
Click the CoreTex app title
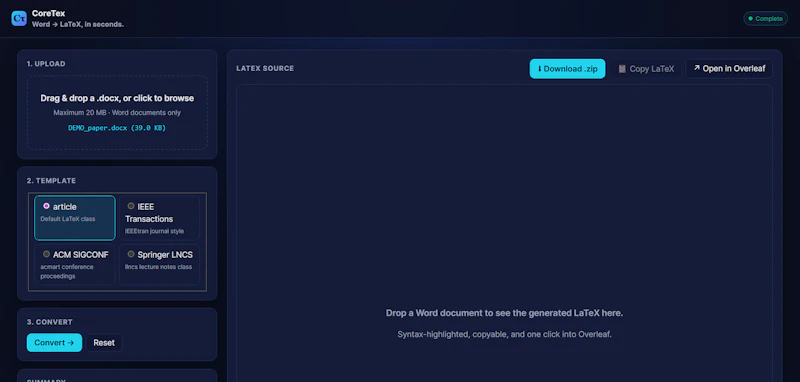click(x=48, y=14)
